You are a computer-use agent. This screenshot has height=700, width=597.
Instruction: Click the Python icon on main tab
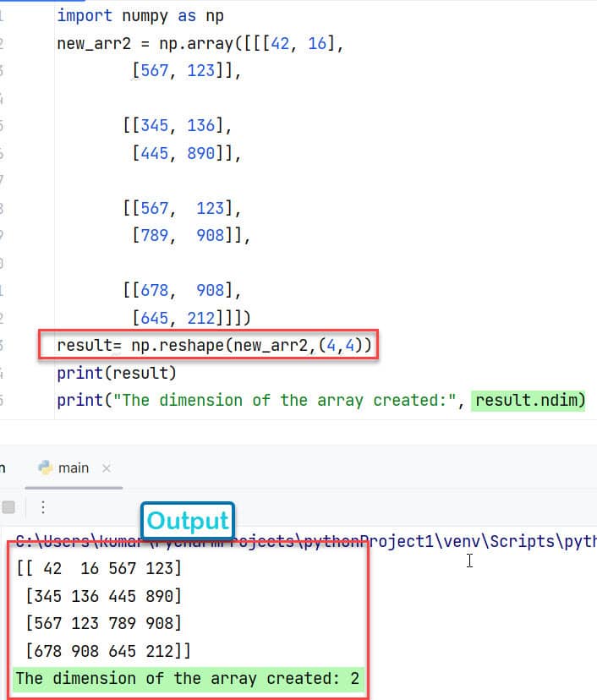click(46, 468)
